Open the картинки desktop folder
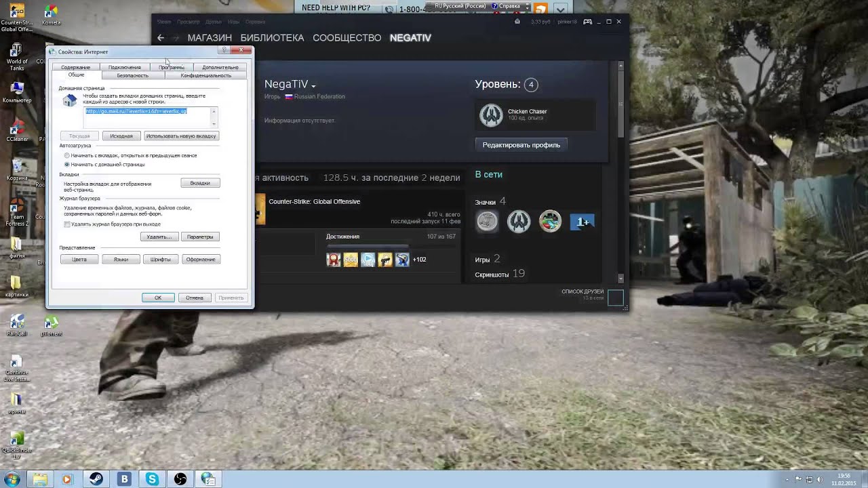 click(17, 286)
